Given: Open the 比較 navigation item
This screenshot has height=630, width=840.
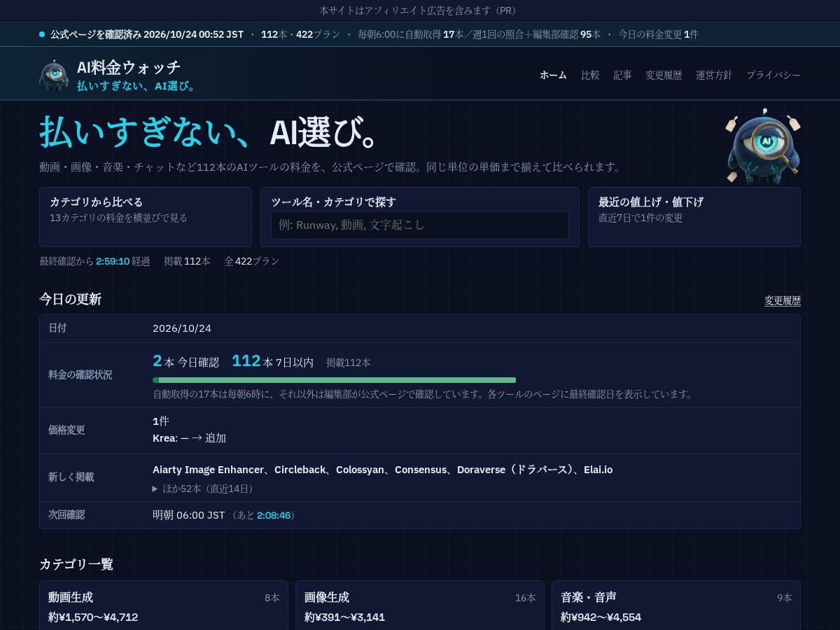Looking at the screenshot, I should click(x=590, y=75).
